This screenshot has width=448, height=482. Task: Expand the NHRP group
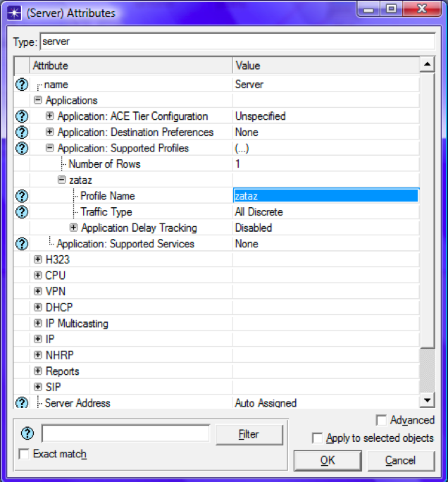click(x=37, y=355)
